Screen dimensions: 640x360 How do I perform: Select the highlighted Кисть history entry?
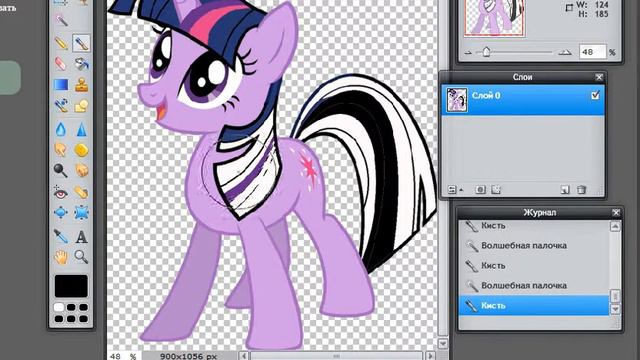pos(534,305)
